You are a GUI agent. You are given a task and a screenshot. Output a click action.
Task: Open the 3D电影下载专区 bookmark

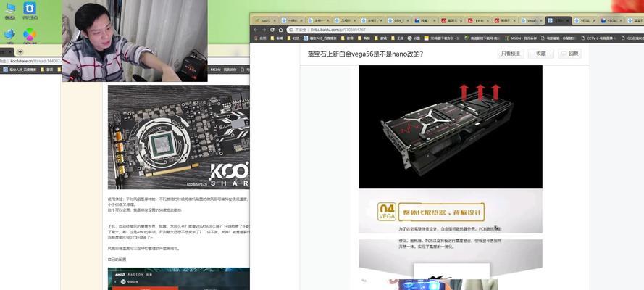440,38
